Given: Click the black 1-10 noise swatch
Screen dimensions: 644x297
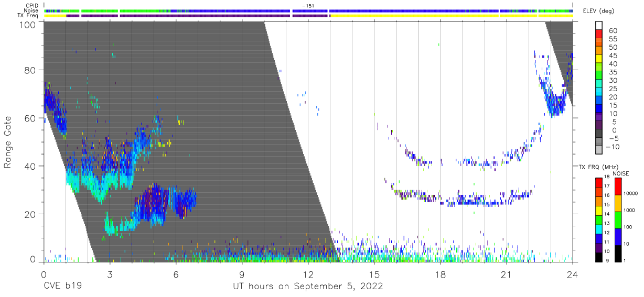Looking at the screenshot, I should [617, 253].
